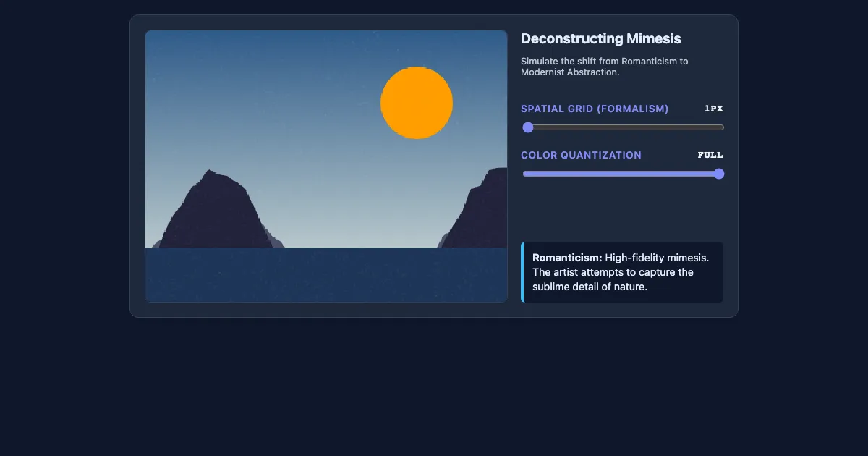868x456 pixels.
Task: Click the Spatial Grid slider handle
Action: (528, 127)
